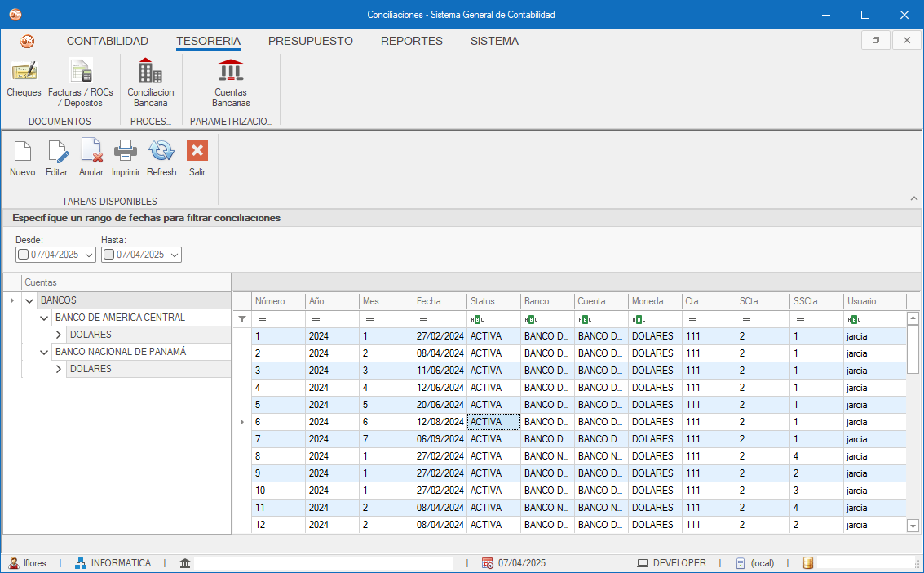
Task: Create a Nuevo conciliation record
Action: [x=22, y=158]
